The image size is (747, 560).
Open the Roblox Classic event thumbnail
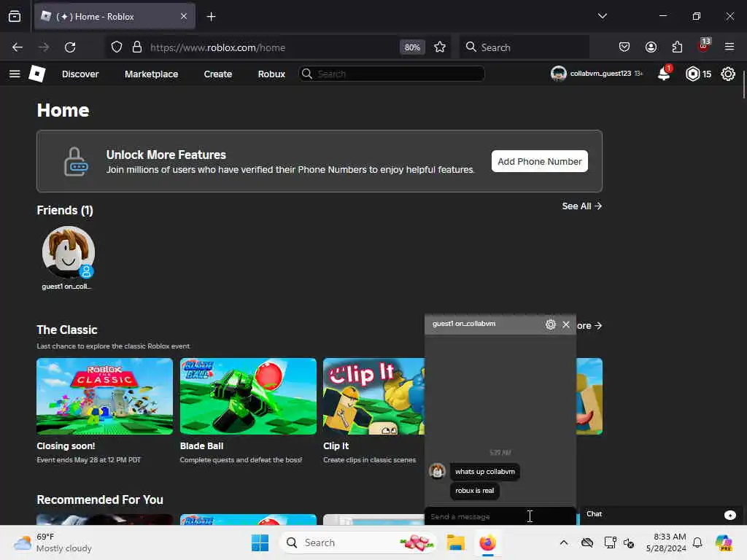[x=105, y=396]
